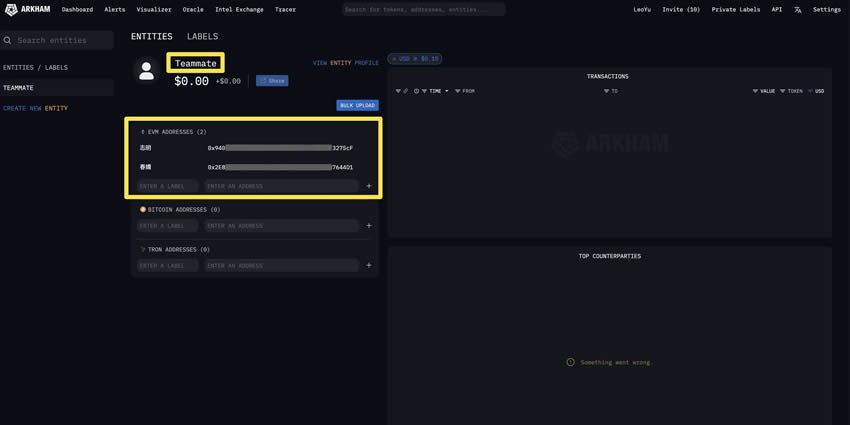This screenshot has width=850, height=425.
Task: Switch to the LABELS tab
Action: coord(202,37)
